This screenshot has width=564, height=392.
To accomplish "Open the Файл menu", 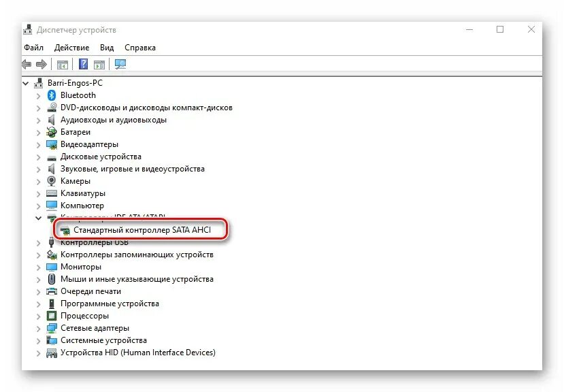I will 34,48.
